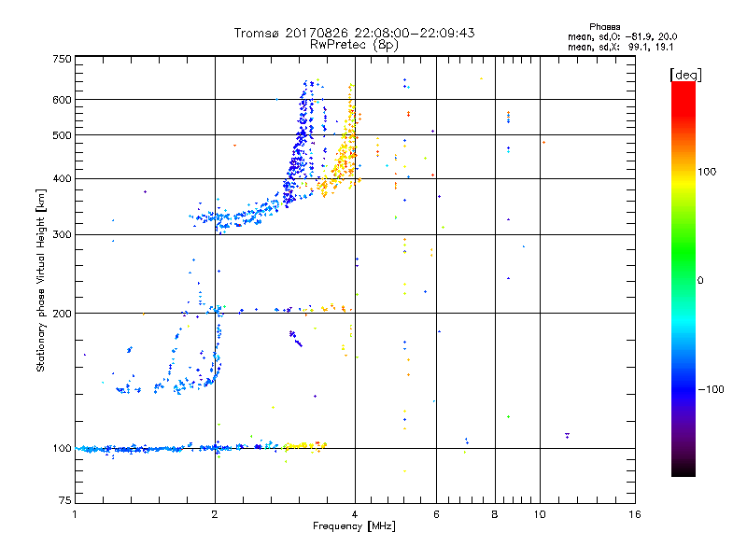Click the '2' frequency tick label

point(215,514)
